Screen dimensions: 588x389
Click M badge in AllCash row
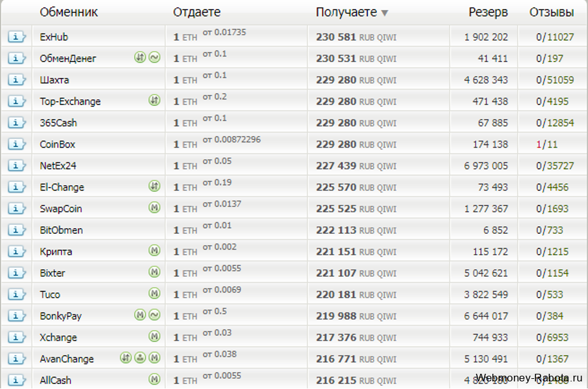(x=155, y=379)
